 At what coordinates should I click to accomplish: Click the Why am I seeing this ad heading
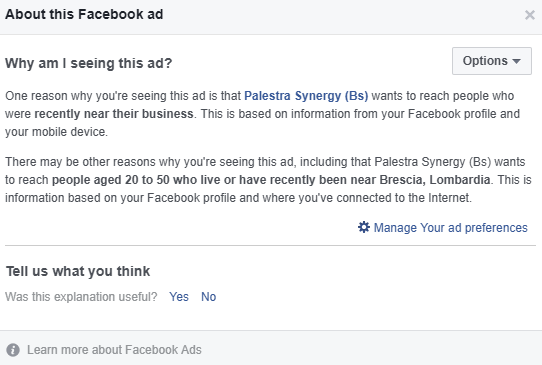(88, 63)
